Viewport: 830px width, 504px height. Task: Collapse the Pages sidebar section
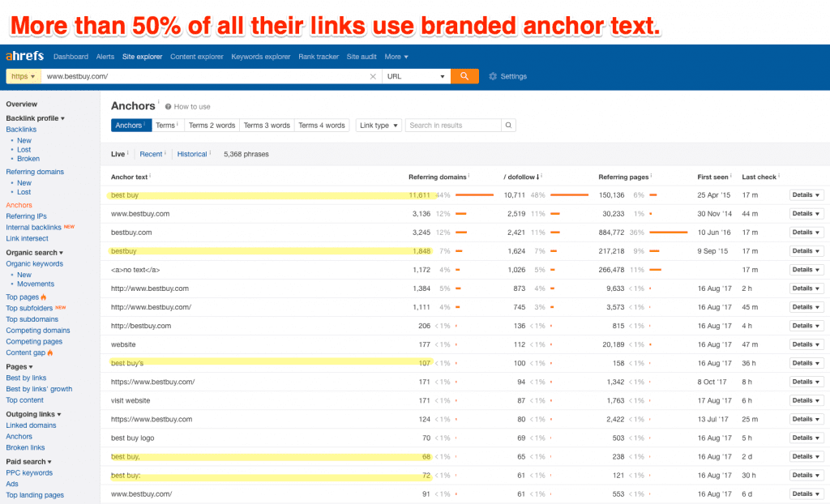[19, 366]
